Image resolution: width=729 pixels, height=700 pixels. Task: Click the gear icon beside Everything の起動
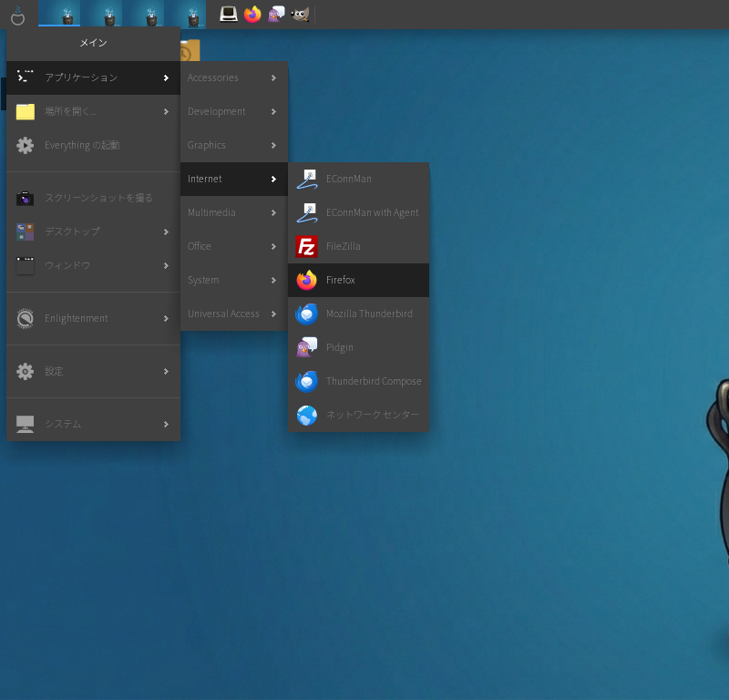point(26,146)
